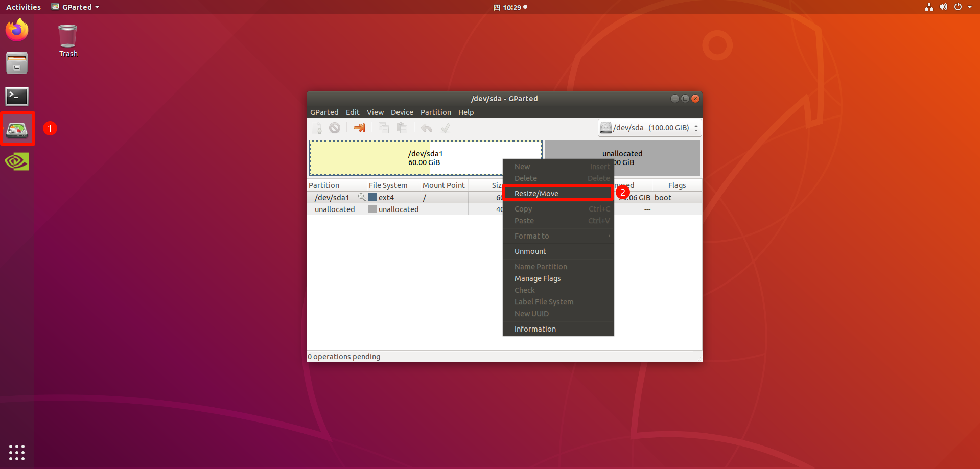Open the /dev/sda device selector dropdown
The height and width of the screenshot is (469, 980).
tap(649, 128)
